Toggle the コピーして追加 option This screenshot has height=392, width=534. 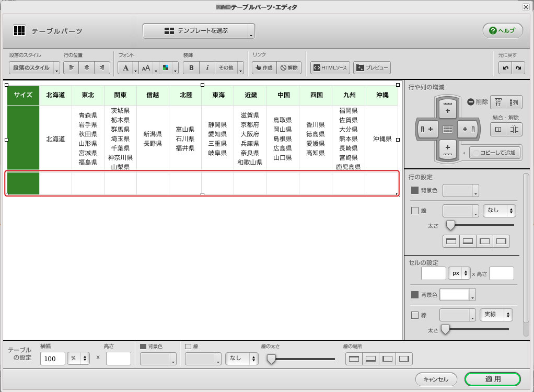coord(495,153)
